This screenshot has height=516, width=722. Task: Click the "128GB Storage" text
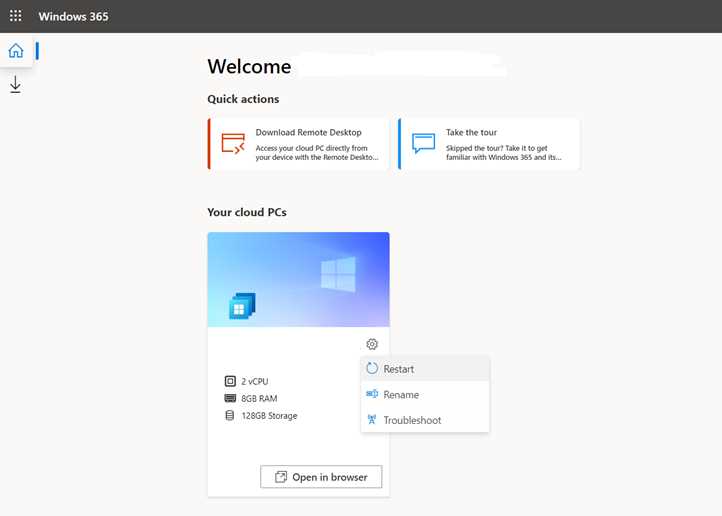click(269, 416)
